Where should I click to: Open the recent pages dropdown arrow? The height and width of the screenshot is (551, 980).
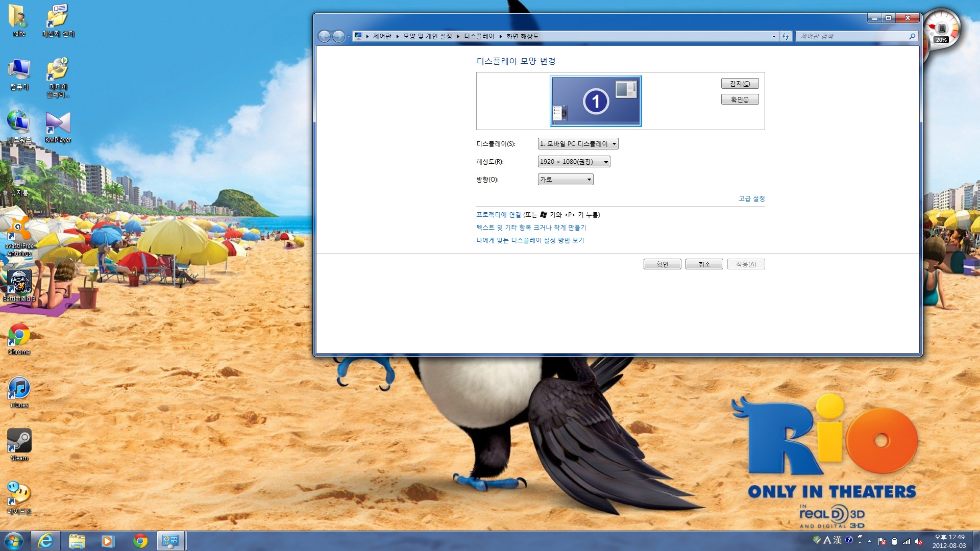click(349, 36)
